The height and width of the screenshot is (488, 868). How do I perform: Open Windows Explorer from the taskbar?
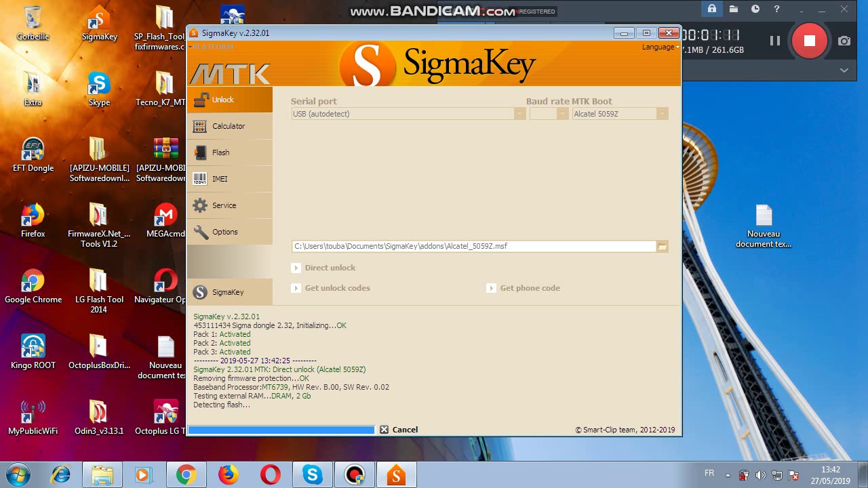102,475
